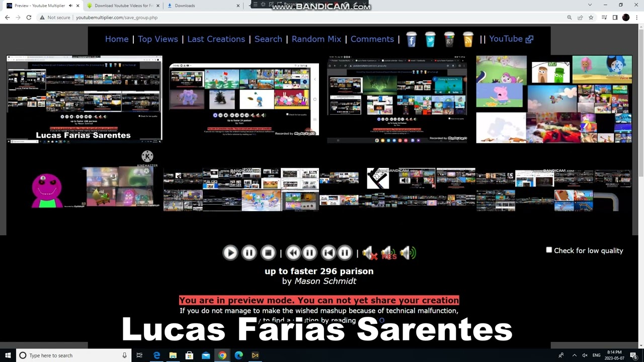
Task: Go to Top Views
Action: pyautogui.click(x=158, y=39)
